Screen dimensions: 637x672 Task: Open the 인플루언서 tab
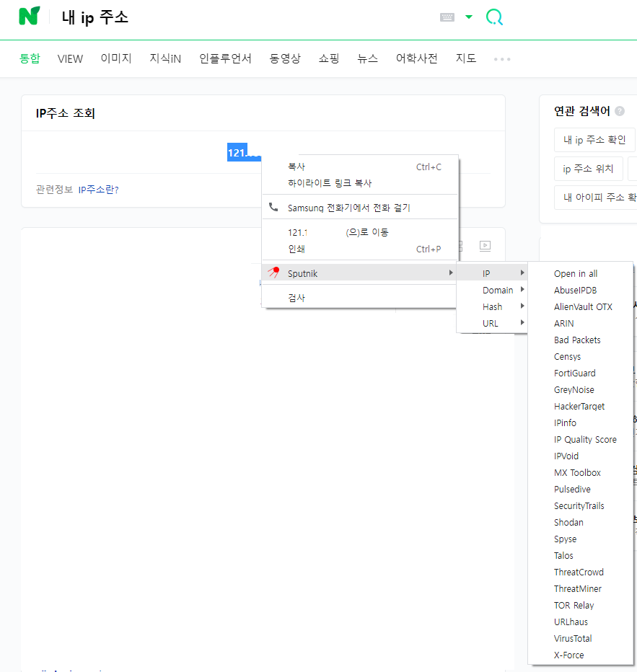(225, 58)
